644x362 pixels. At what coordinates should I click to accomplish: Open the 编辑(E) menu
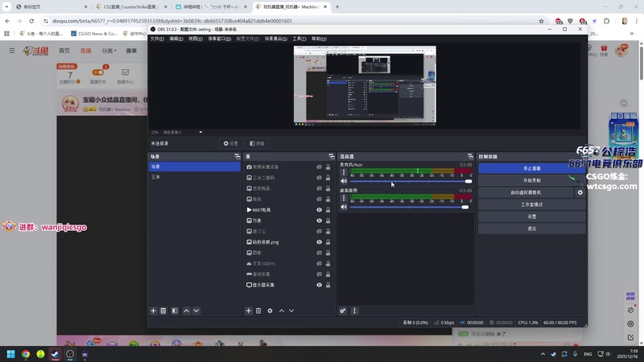(x=175, y=39)
